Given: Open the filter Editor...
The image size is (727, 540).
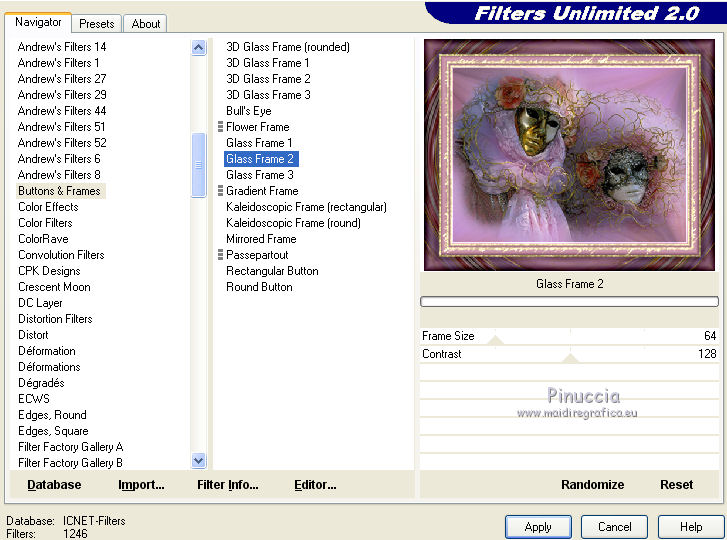Looking at the screenshot, I should 315,485.
